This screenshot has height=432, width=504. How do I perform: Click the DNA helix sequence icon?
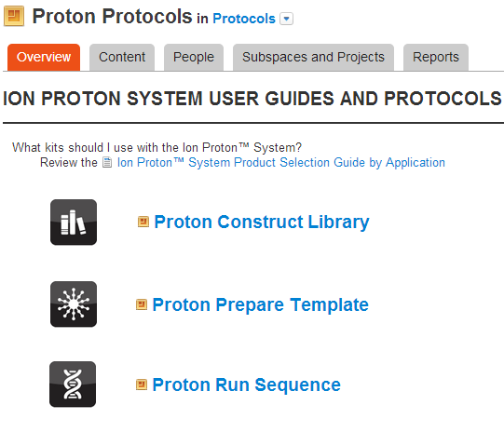point(73,385)
